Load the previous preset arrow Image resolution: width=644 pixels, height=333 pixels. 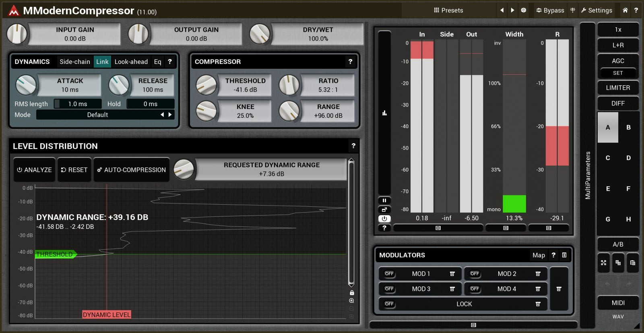pyautogui.click(x=502, y=10)
